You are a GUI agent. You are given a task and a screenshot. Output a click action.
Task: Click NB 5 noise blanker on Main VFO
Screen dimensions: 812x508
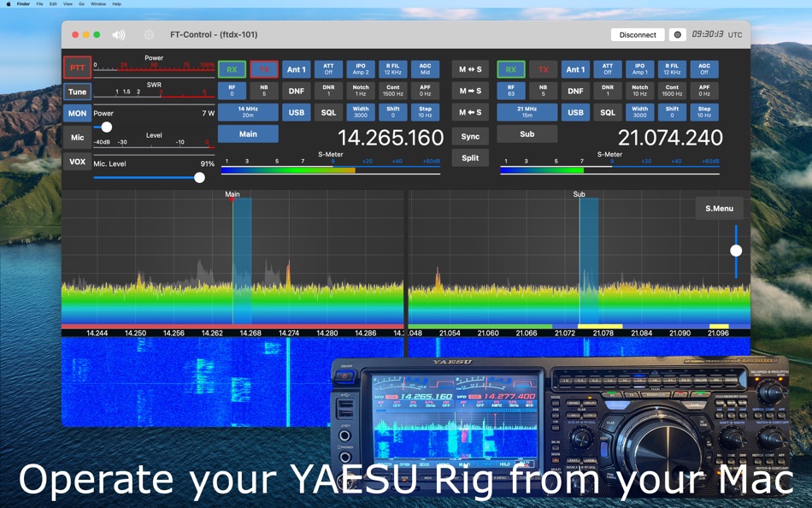tap(264, 91)
